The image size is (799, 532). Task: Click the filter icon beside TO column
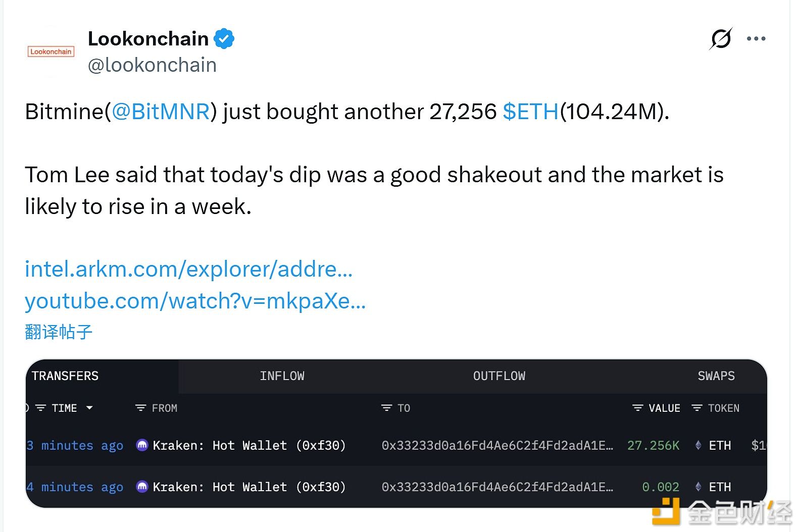386,408
